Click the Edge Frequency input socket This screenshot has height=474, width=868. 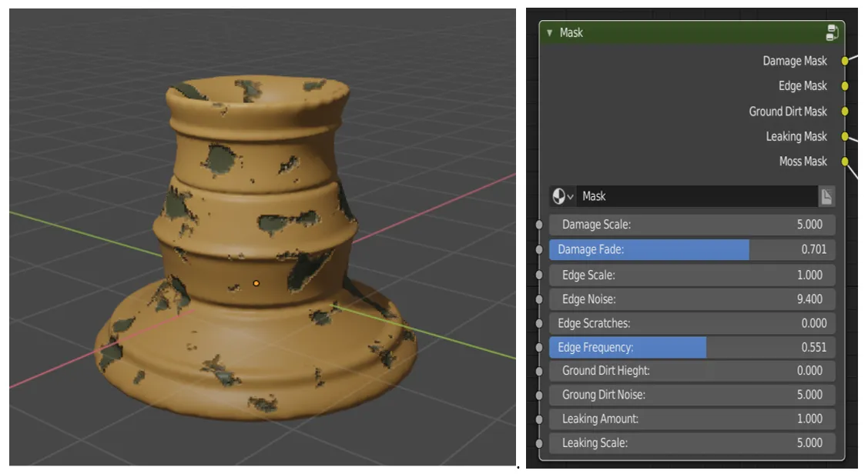(x=539, y=347)
